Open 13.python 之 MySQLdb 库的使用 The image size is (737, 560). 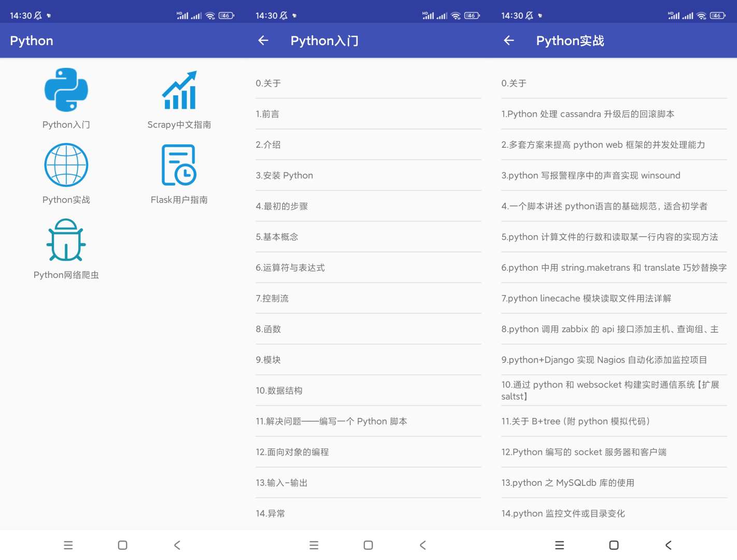(614, 483)
